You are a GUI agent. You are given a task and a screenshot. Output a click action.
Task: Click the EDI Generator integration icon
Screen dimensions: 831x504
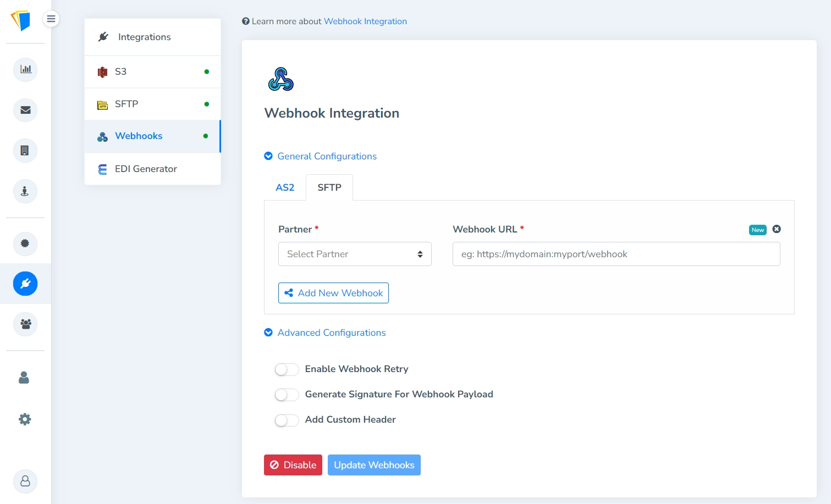(x=103, y=169)
